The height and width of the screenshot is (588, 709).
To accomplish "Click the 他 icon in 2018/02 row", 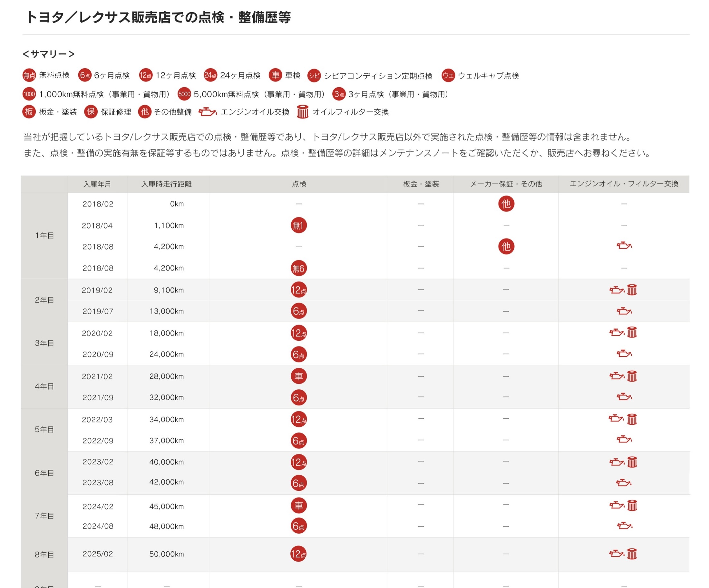I will pos(506,204).
